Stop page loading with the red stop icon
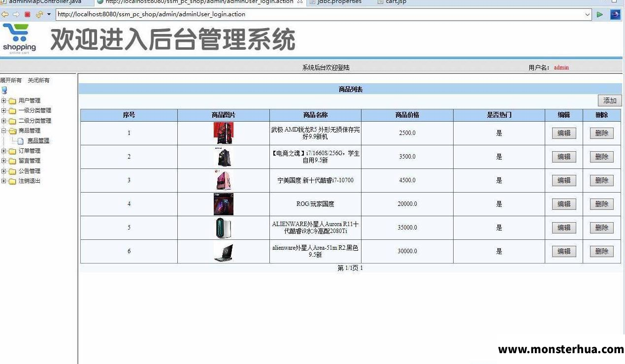625x364 pixels. coord(28,14)
